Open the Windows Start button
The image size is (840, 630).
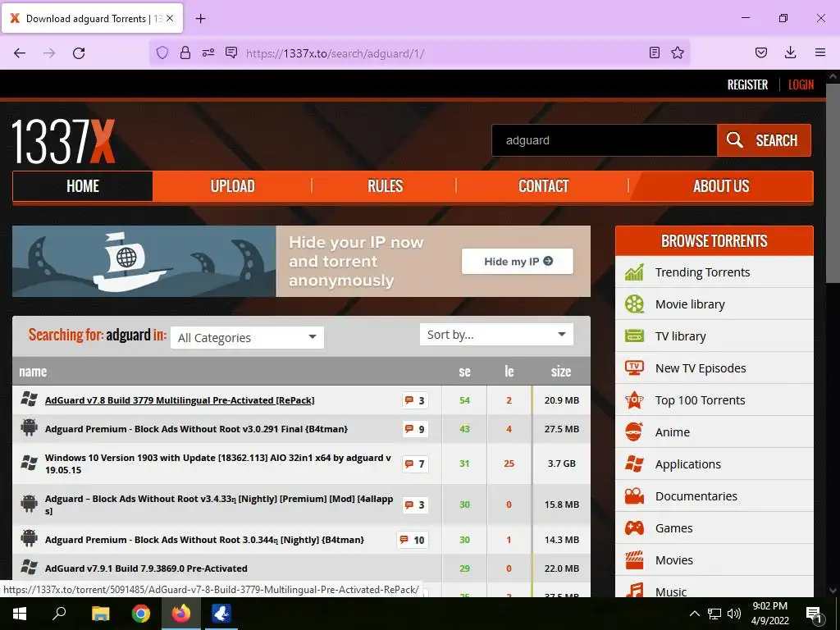tap(20, 614)
